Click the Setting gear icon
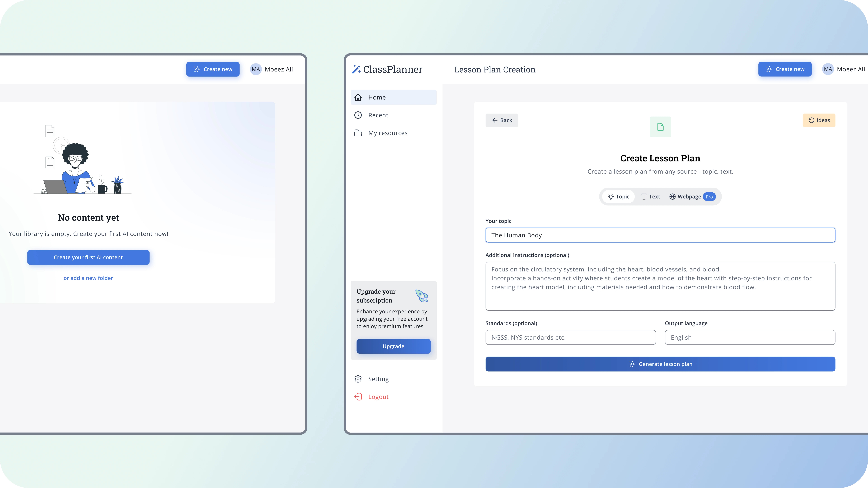 pos(358,379)
